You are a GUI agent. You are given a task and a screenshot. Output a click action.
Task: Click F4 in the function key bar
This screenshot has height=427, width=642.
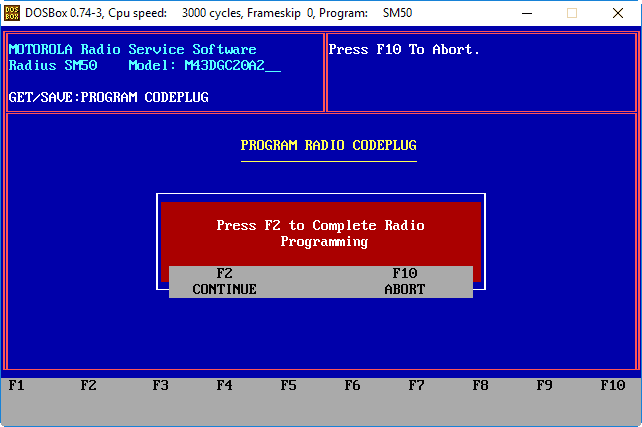point(224,385)
